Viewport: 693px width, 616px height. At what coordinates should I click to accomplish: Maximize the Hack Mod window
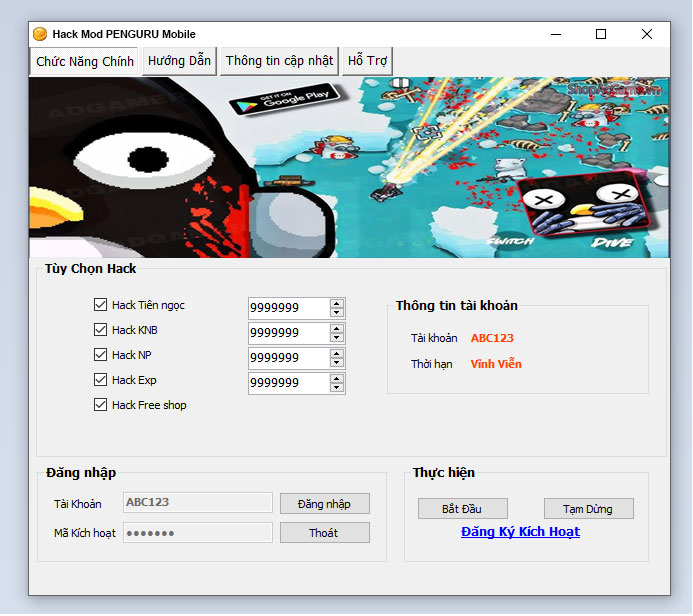(x=601, y=34)
